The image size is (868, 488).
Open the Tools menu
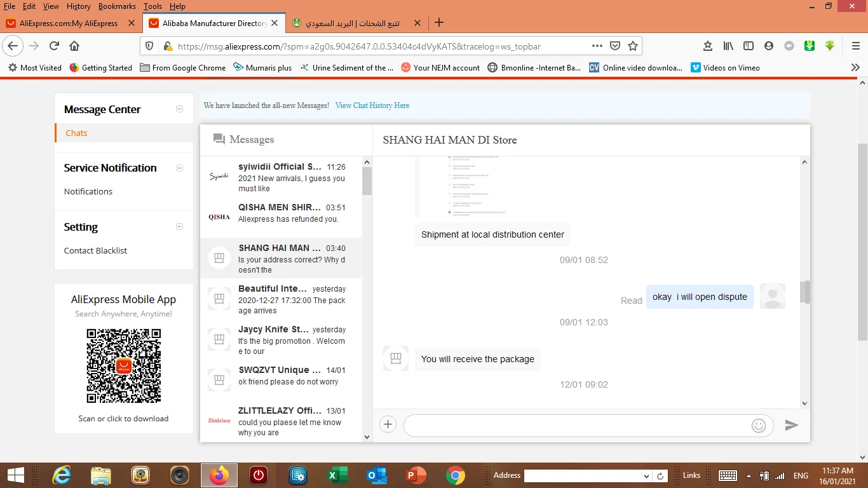(x=153, y=6)
